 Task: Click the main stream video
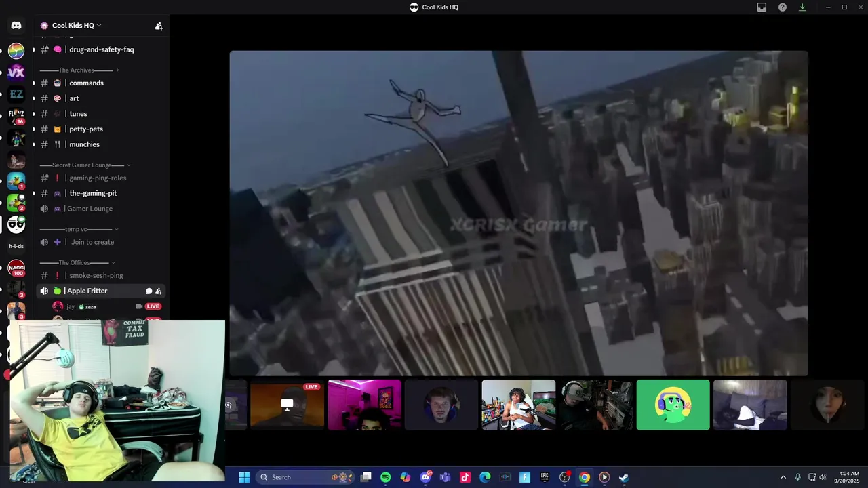[x=519, y=213]
